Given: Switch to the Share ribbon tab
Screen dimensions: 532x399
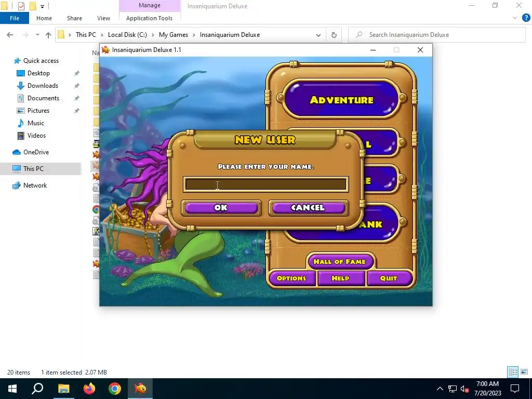Looking at the screenshot, I should (74, 18).
